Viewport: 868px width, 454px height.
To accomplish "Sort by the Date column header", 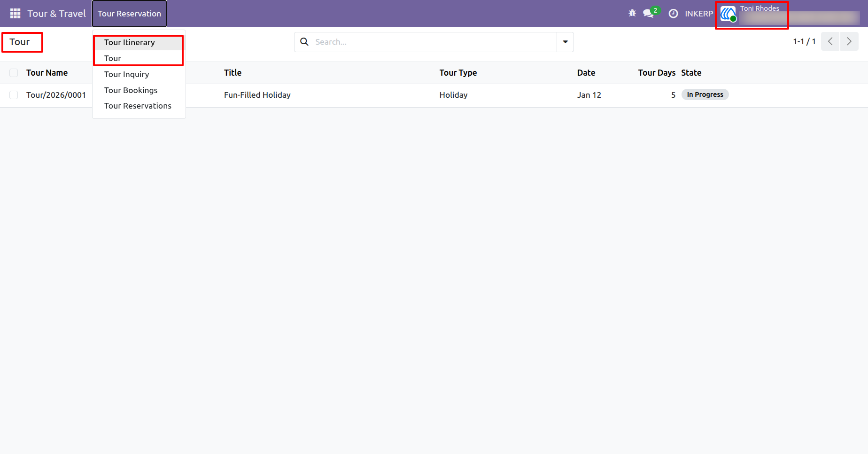I will (x=586, y=73).
